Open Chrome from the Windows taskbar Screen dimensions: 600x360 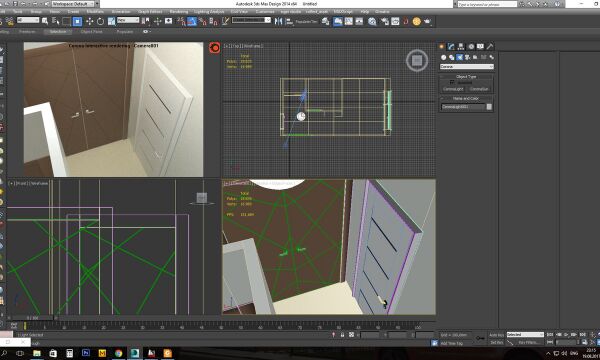(118, 353)
